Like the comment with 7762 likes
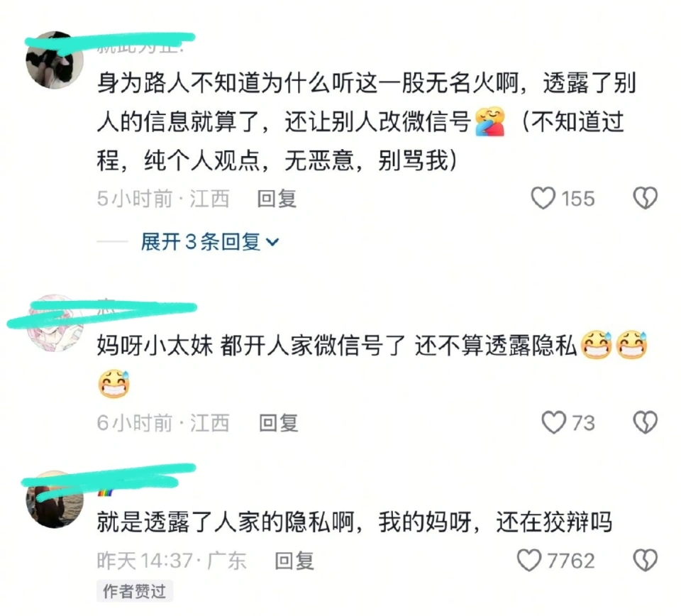Viewport: 681px width, 616px height. [529, 560]
